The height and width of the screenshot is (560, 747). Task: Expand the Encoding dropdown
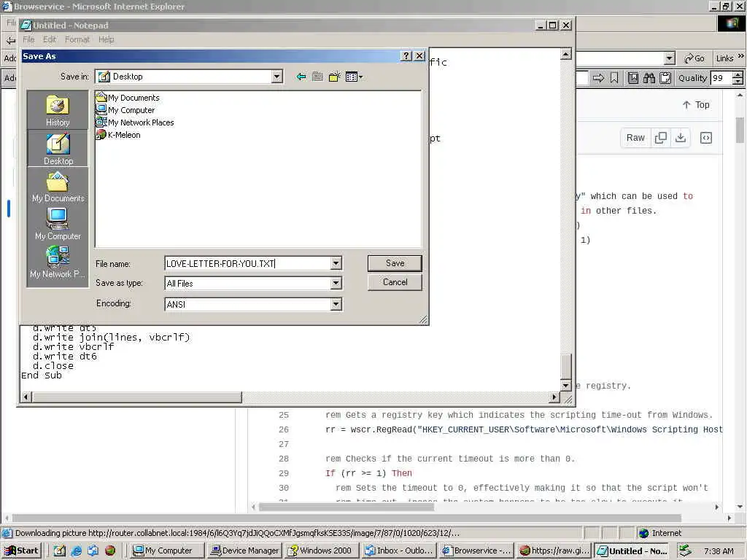(336, 304)
